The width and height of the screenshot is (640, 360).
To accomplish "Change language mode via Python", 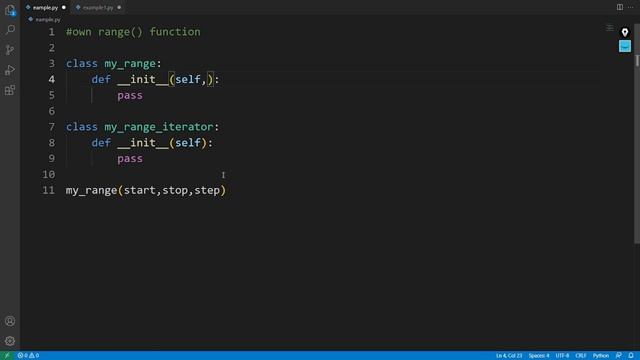I will coord(600,356).
